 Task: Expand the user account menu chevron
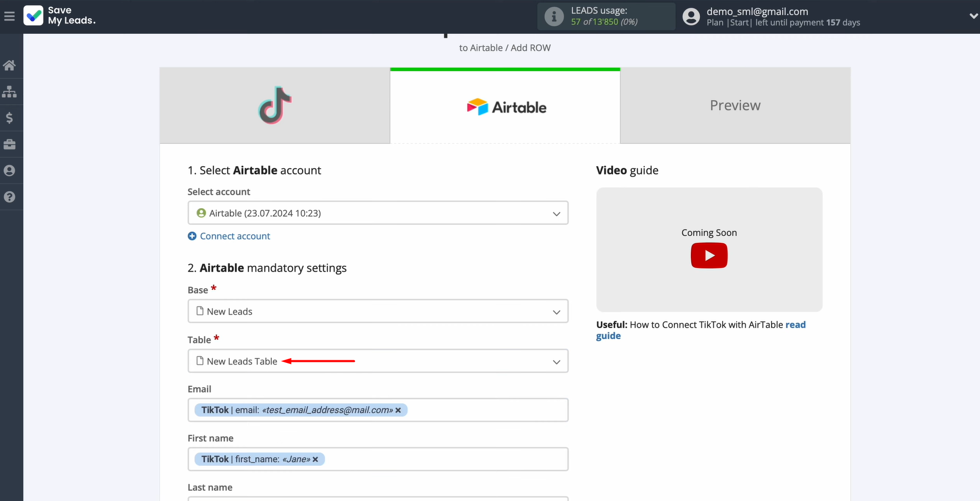(x=973, y=17)
